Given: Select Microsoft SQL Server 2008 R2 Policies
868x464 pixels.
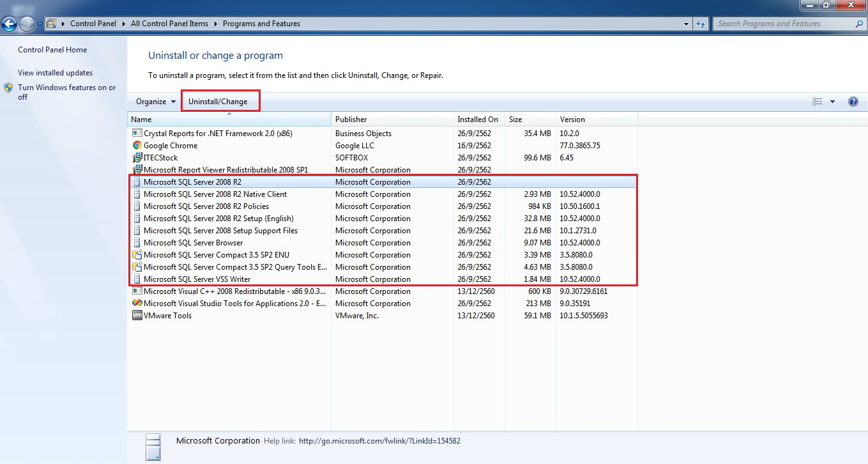Looking at the screenshot, I should point(206,206).
